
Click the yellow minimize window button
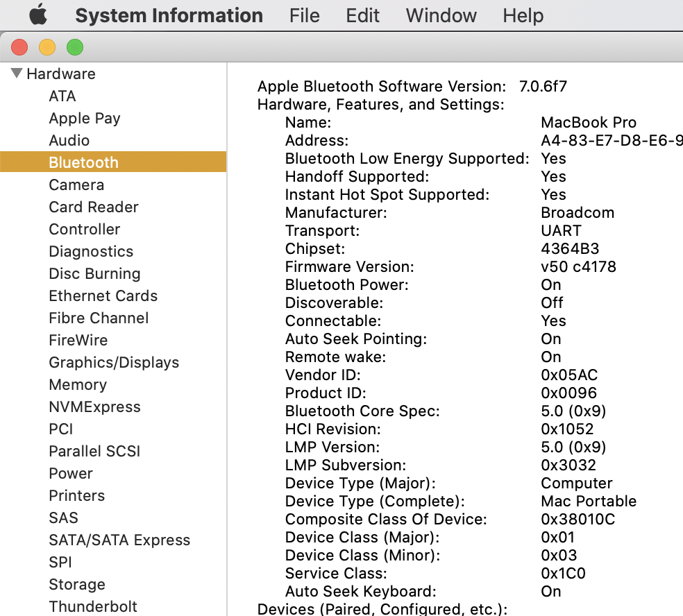(x=47, y=47)
